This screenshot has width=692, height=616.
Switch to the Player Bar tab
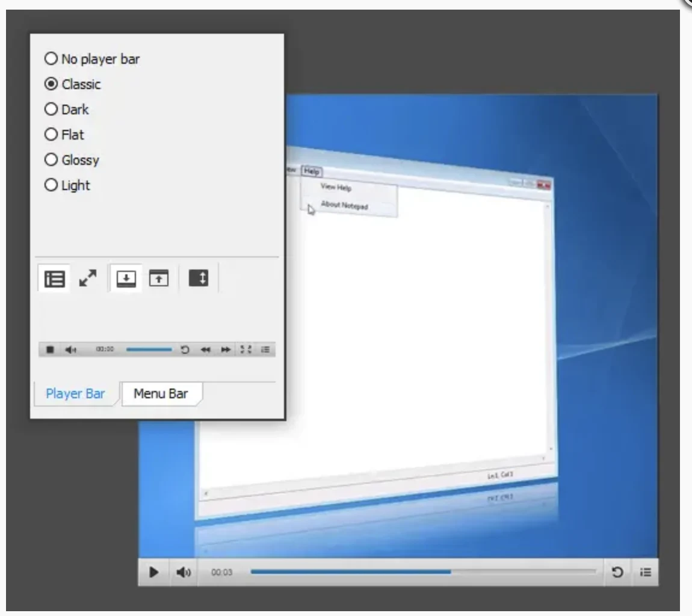tap(75, 393)
